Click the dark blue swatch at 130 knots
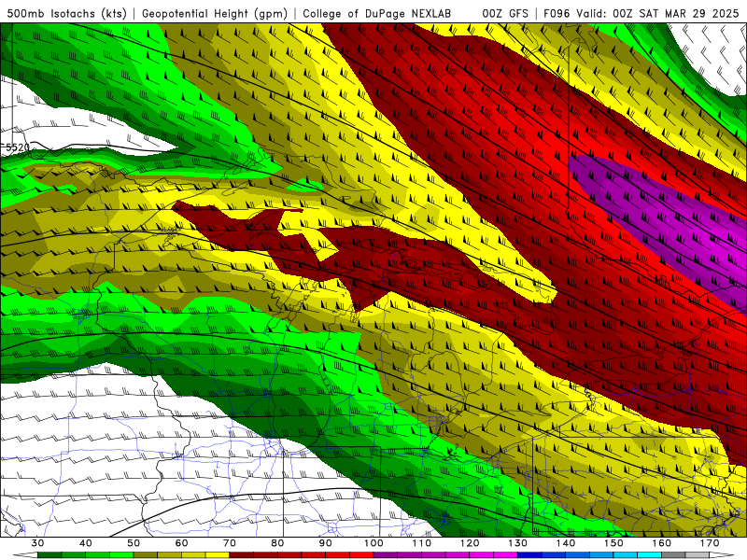 pos(529,555)
